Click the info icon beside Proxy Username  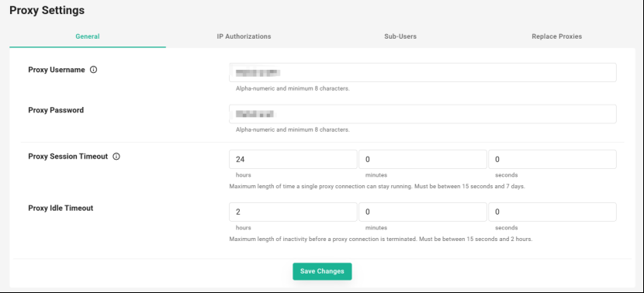[93, 70]
